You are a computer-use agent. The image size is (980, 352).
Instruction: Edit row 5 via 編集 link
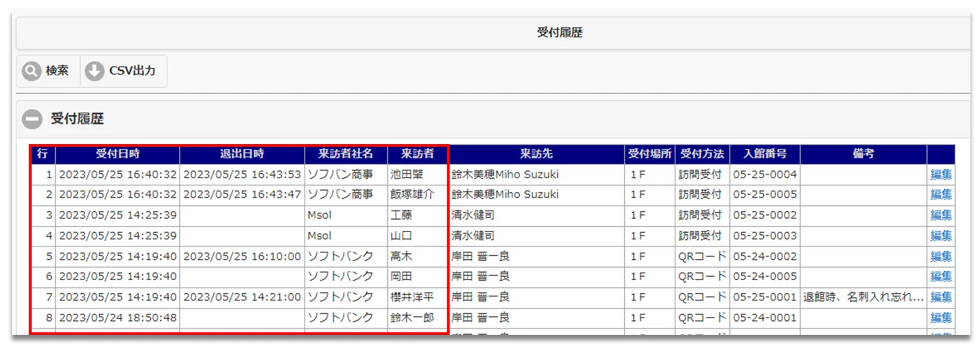click(940, 256)
